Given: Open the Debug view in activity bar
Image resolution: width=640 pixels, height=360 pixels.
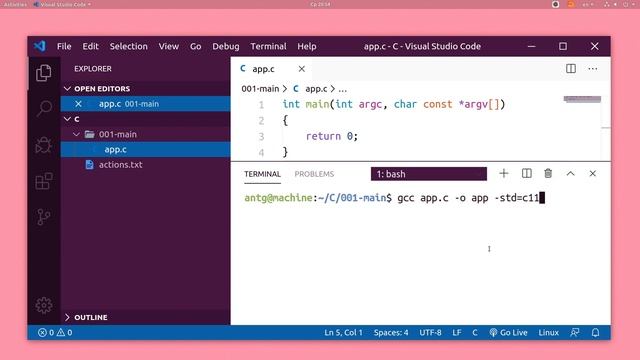Looking at the screenshot, I should coord(44,144).
